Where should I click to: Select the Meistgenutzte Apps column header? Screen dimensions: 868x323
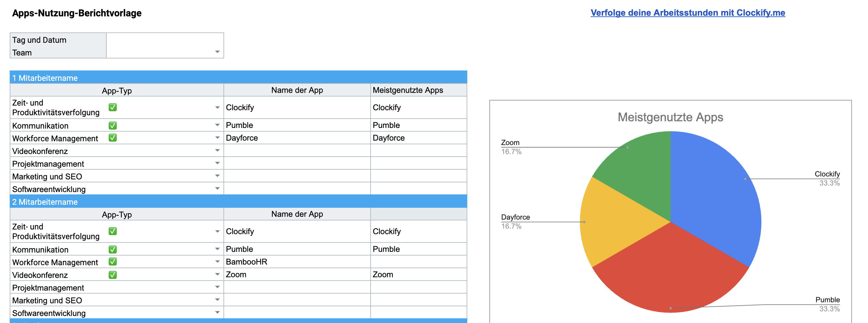click(419, 90)
